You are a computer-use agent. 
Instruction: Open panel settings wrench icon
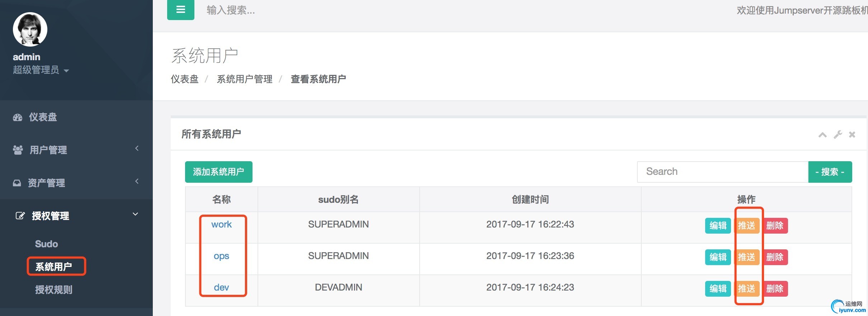tap(838, 135)
